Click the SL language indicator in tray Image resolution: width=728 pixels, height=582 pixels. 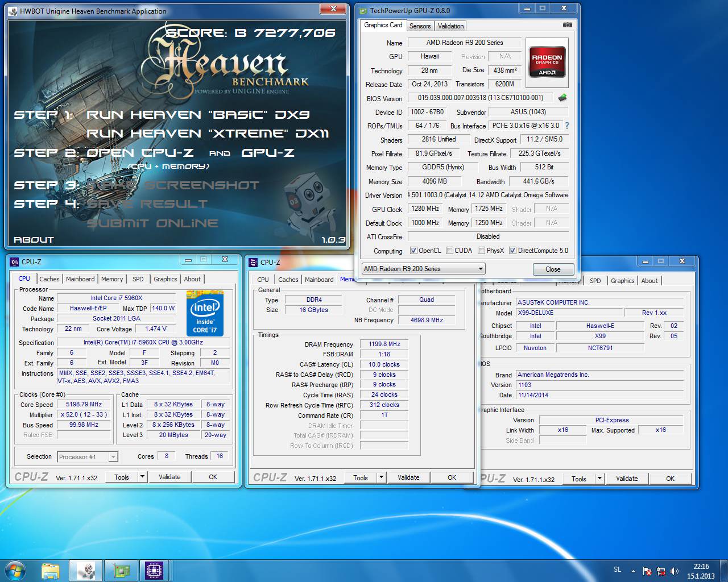(x=618, y=569)
